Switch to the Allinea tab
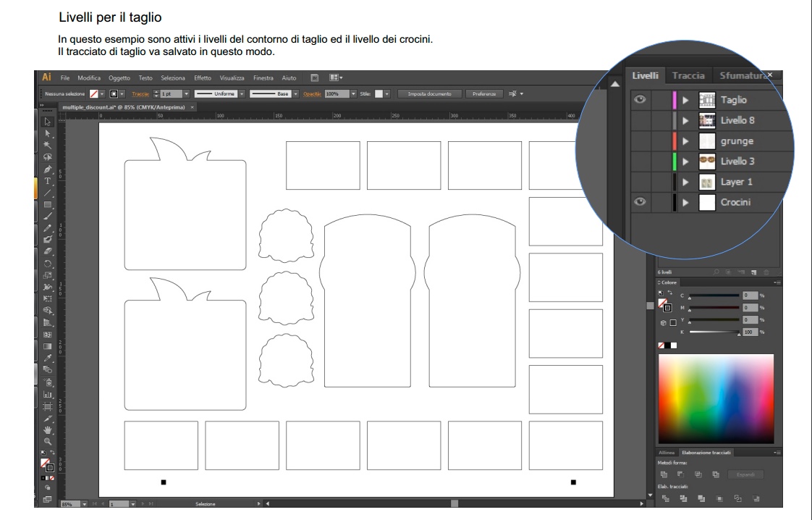 tap(667, 453)
